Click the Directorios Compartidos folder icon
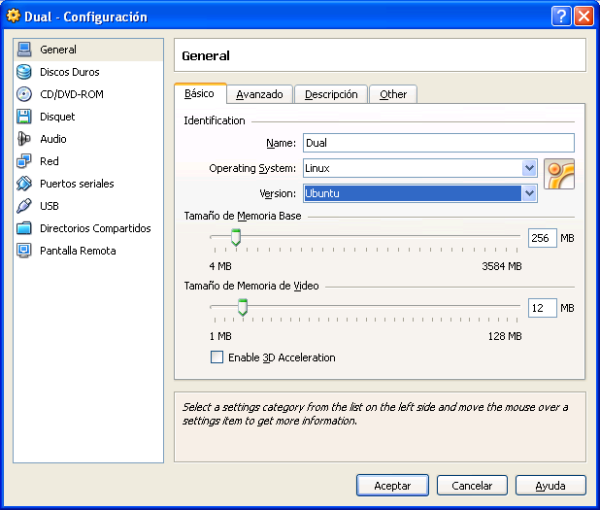This screenshot has height=510, width=600. click(x=24, y=228)
